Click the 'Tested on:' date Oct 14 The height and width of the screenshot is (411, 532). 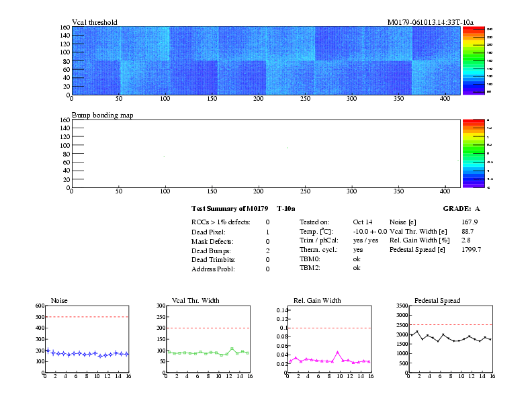(363, 222)
